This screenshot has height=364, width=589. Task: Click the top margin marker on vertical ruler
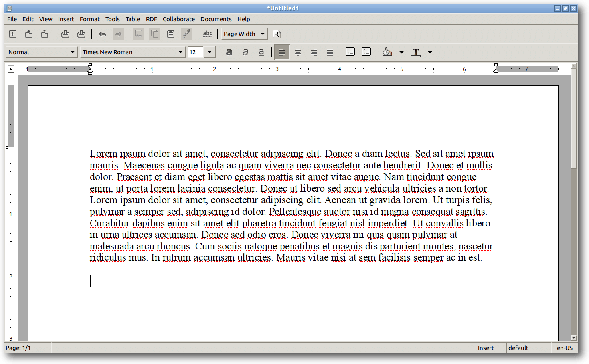[7, 147]
